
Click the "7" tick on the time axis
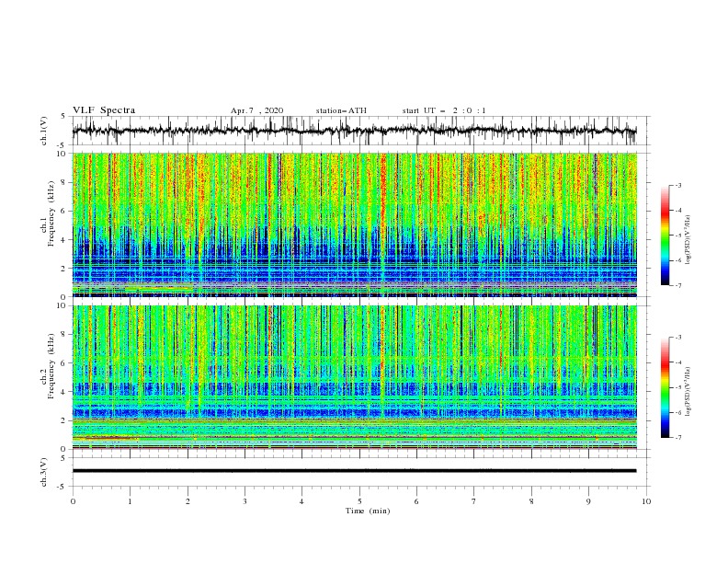click(474, 501)
